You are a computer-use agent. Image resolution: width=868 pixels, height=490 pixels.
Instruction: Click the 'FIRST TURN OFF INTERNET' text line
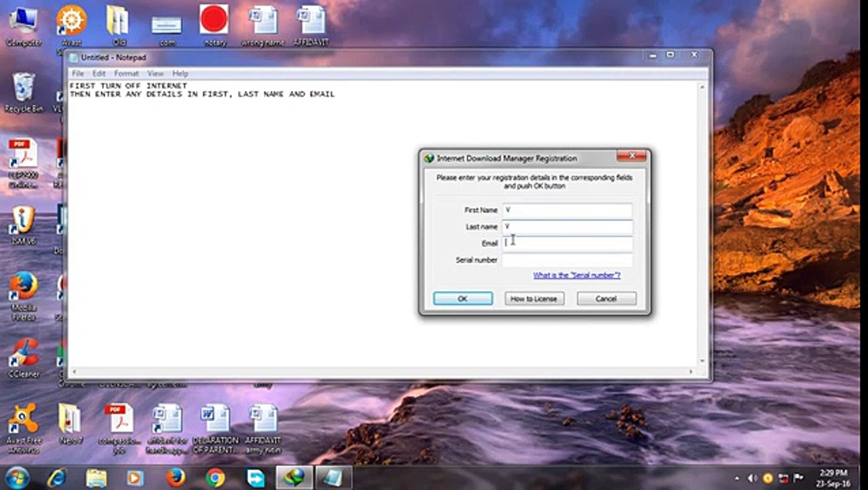pyautogui.click(x=128, y=85)
